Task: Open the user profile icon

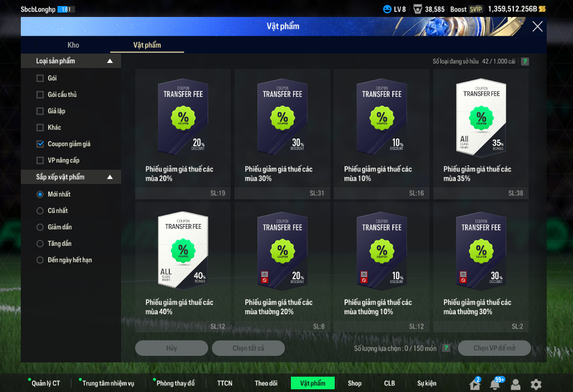Action: point(515,384)
